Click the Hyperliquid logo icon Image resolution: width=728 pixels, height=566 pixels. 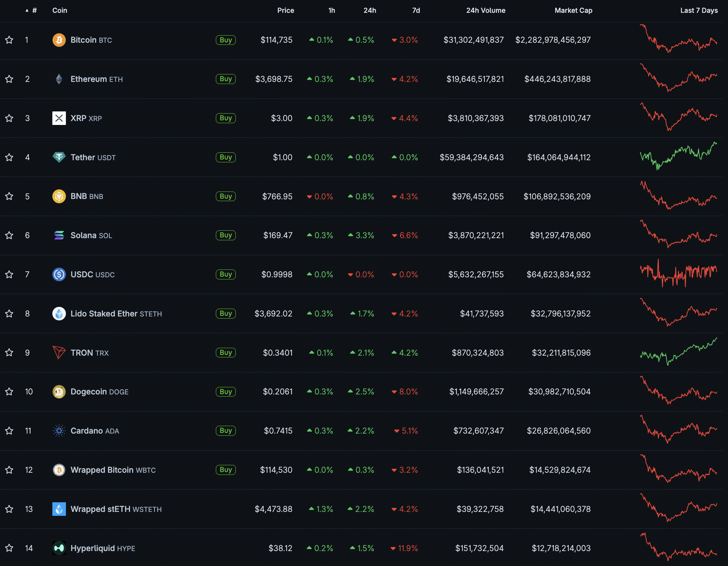click(x=59, y=548)
